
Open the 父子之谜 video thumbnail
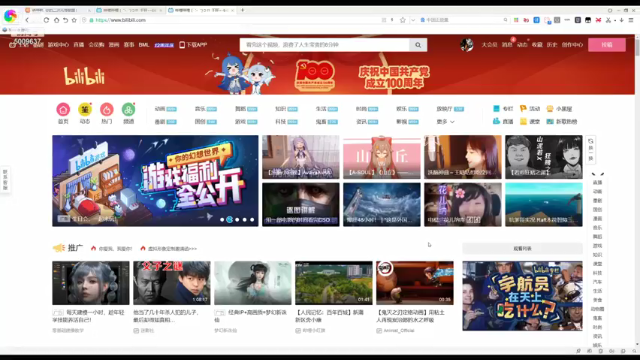[x=172, y=283]
